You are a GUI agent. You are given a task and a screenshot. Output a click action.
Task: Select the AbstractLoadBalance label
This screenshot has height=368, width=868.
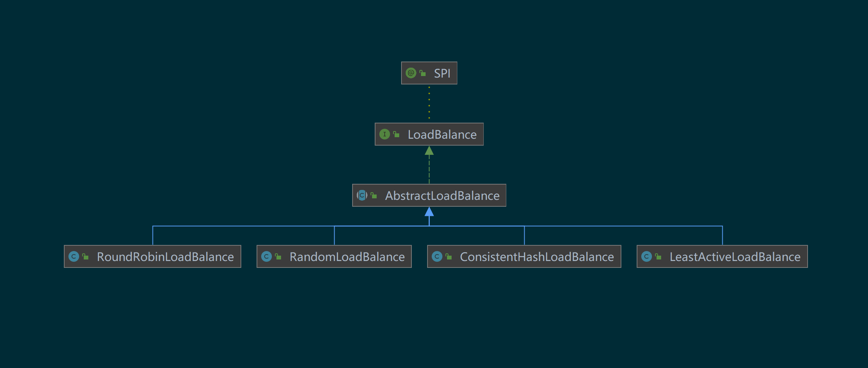tap(442, 196)
